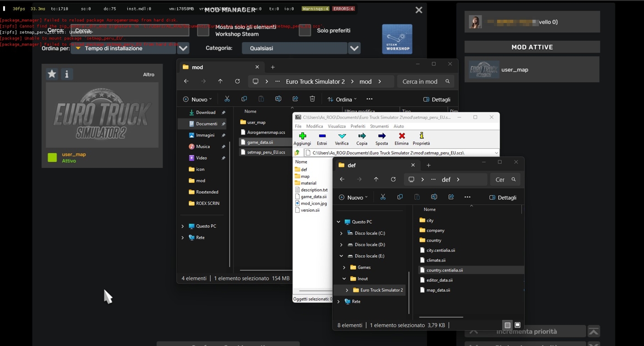Click user_map mod thumbnail image
The height and width of the screenshot is (346, 644).
(102, 115)
